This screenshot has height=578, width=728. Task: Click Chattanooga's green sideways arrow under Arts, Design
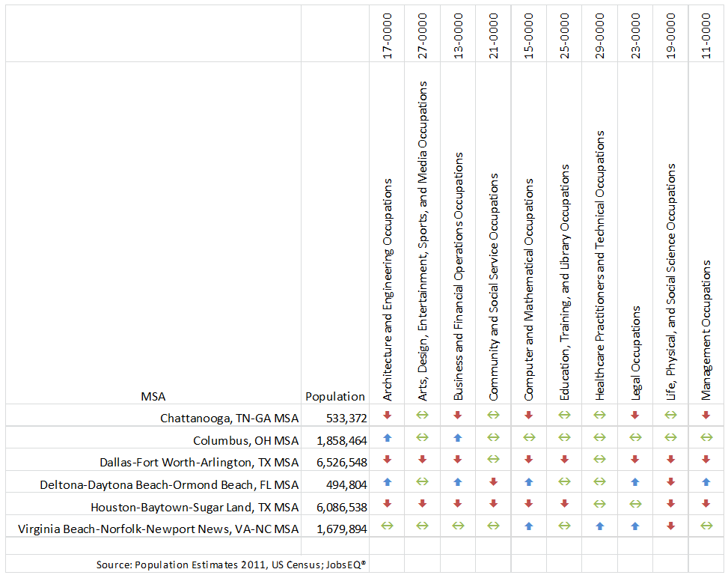(423, 415)
